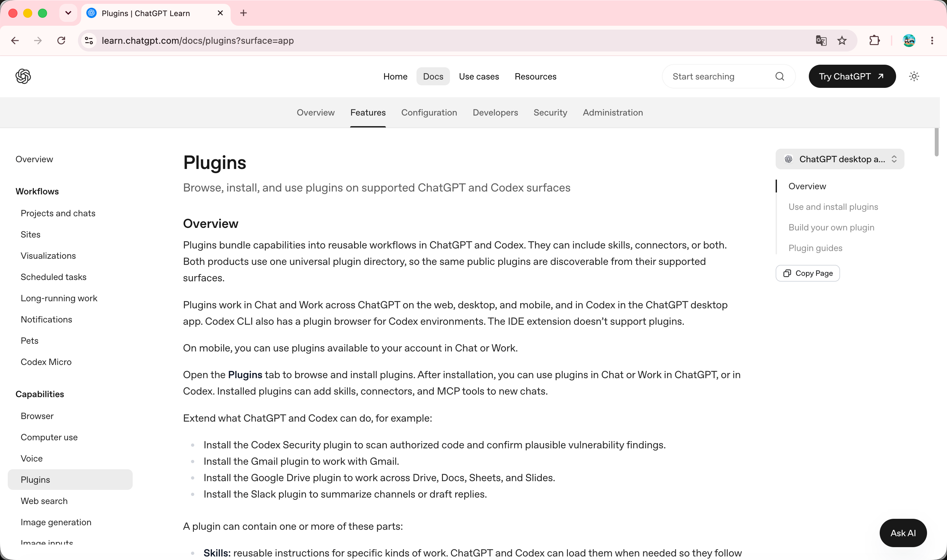Open Codex Micro in the sidebar

point(46,362)
